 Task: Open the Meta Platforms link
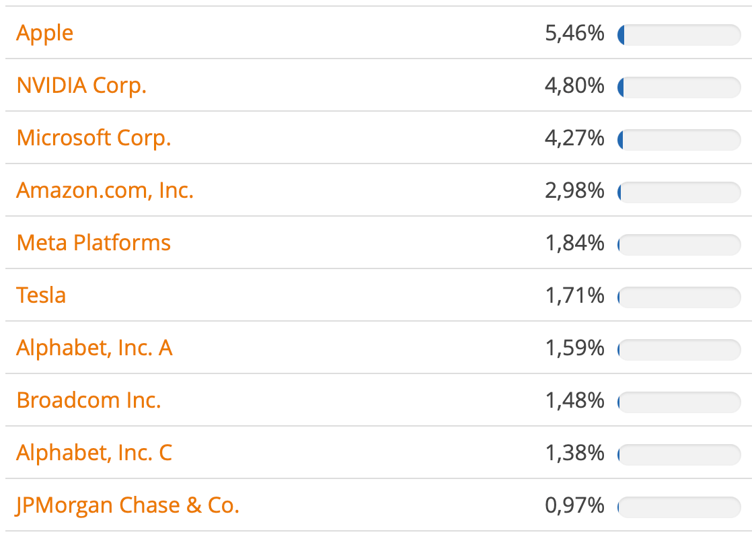[93, 243]
